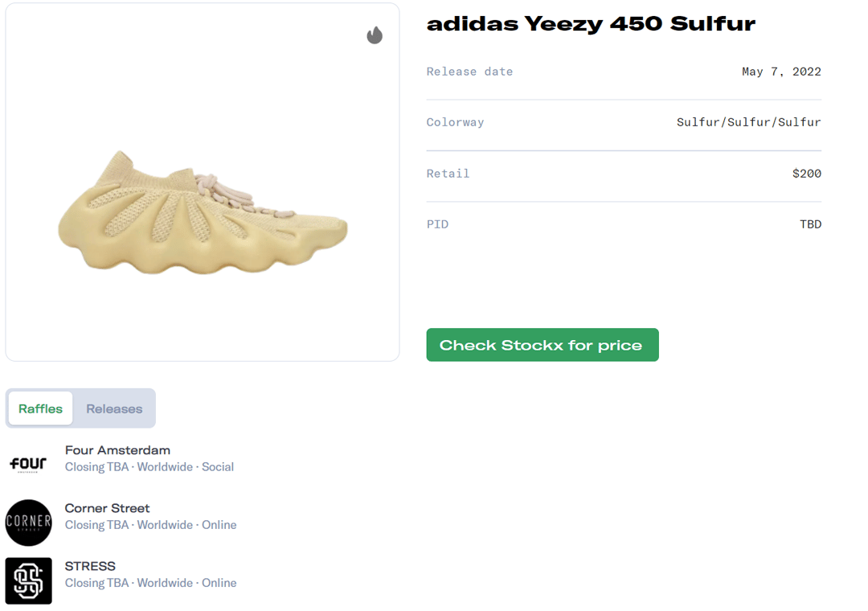Open the STRESS raffle link
The width and height of the screenshot is (868, 611).
click(x=90, y=566)
